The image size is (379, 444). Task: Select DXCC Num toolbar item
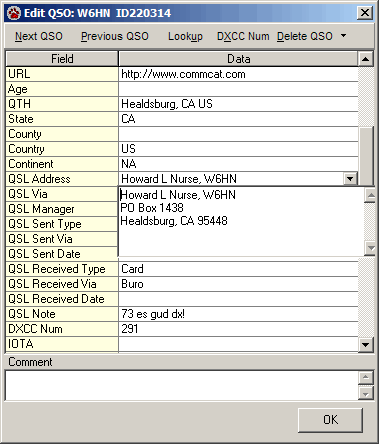243,36
